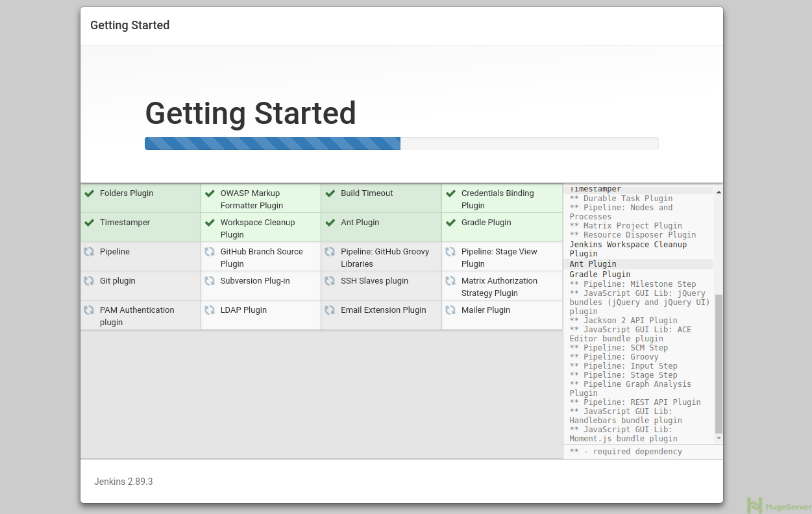Select the LDAP Plugin label
This screenshot has width=812, height=514.
[x=243, y=310]
